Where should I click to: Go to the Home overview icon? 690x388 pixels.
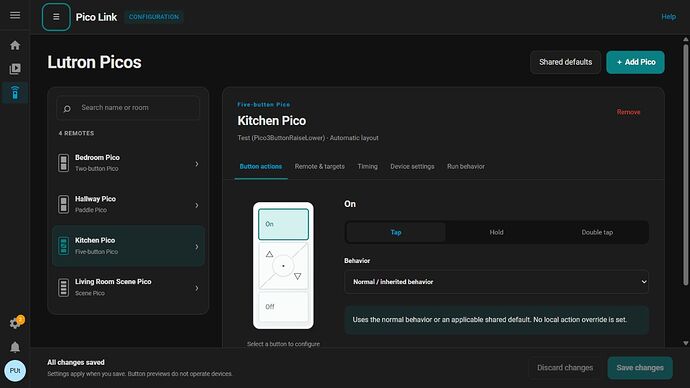(x=15, y=45)
